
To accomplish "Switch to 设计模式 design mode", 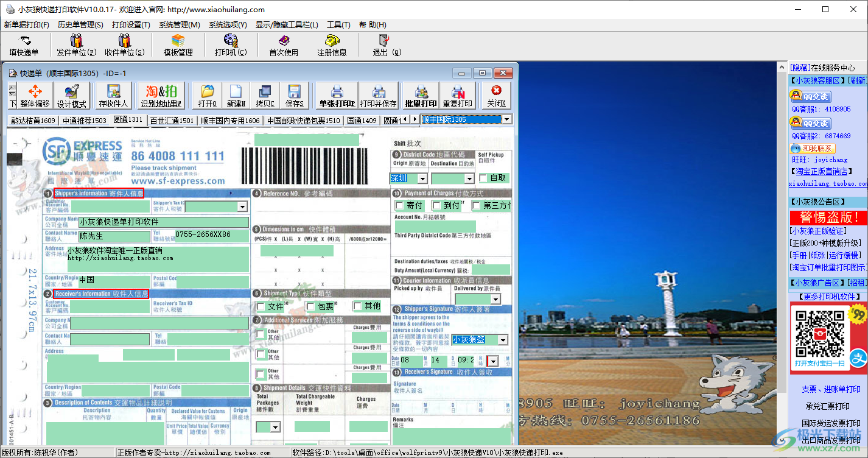I will [x=72, y=96].
